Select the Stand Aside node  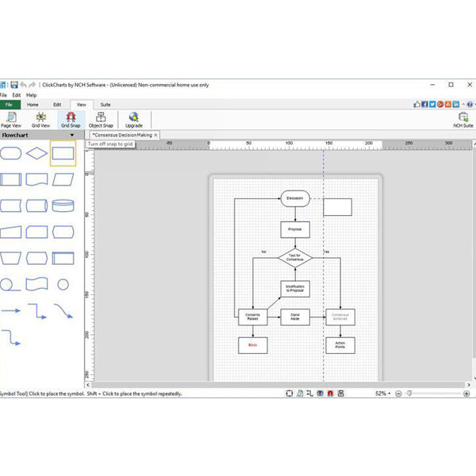295,317
